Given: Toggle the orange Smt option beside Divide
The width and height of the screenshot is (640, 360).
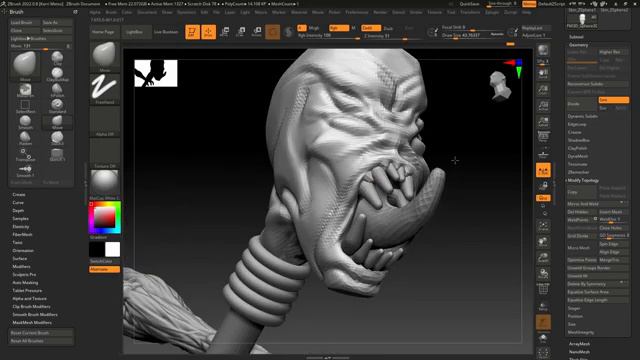Looking at the screenshot, I should [x=613, y=100].
